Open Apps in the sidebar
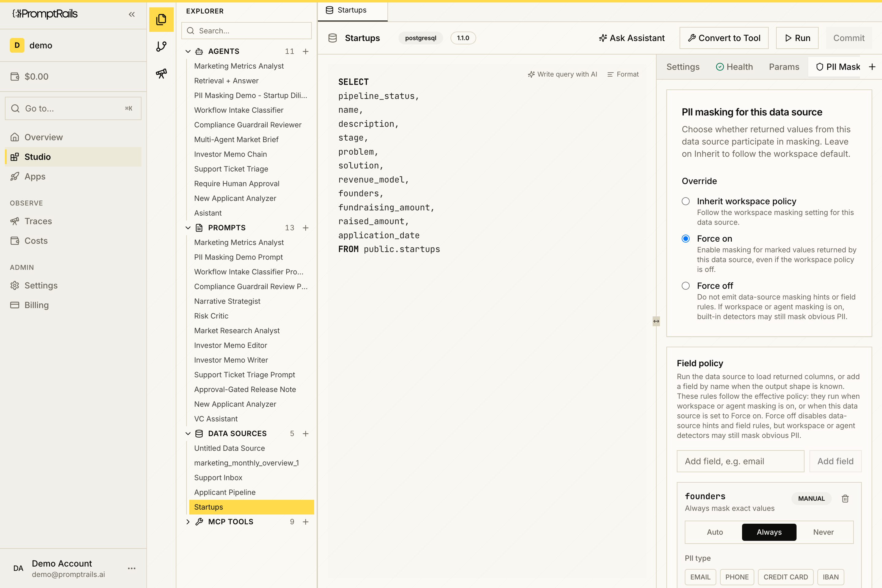This screenshot has height=588, width=882. (73, 176)
